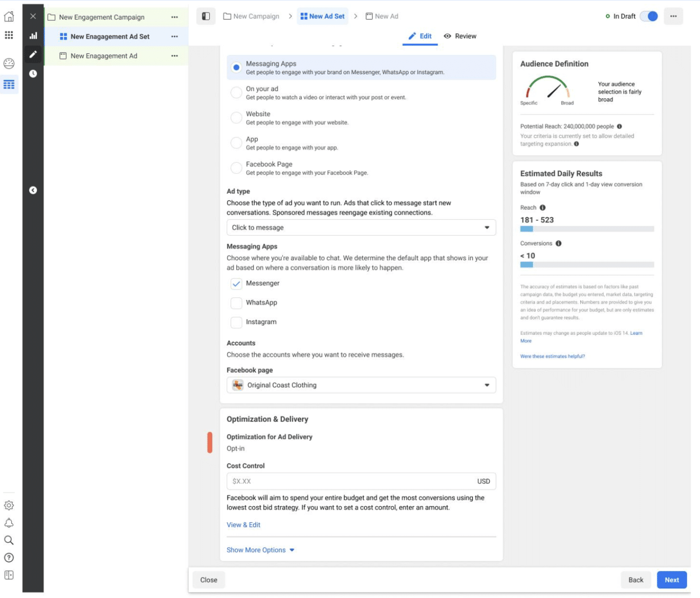The height and width of the screenshot is (598, 700).
Task: Open the Original Coast Clothing page dropdown
Action: [361, 385]
